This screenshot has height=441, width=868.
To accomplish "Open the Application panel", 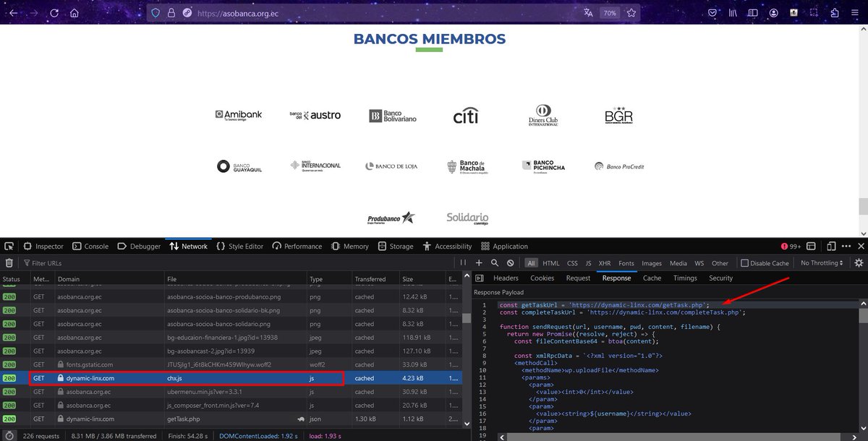I will point(504,247).
